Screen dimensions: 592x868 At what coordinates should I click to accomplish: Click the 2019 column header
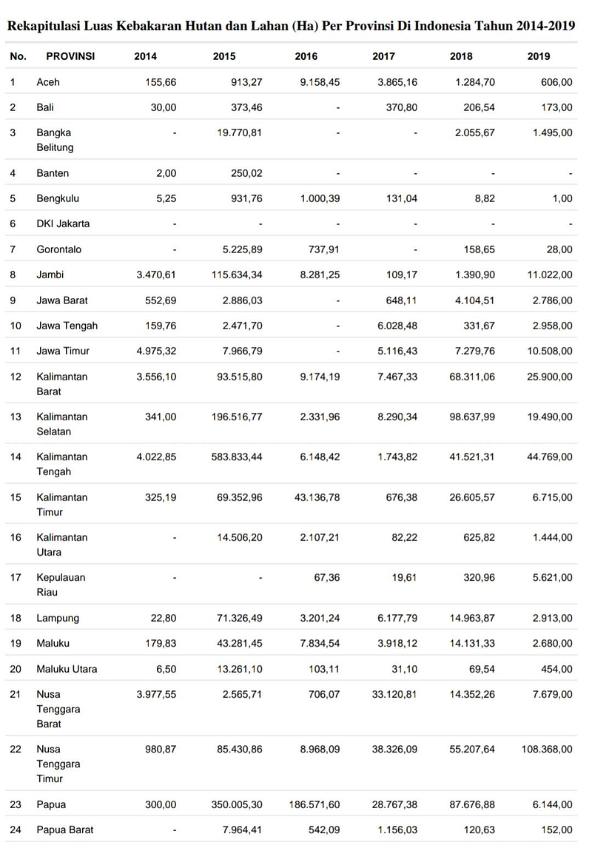[x=539, y=56]
